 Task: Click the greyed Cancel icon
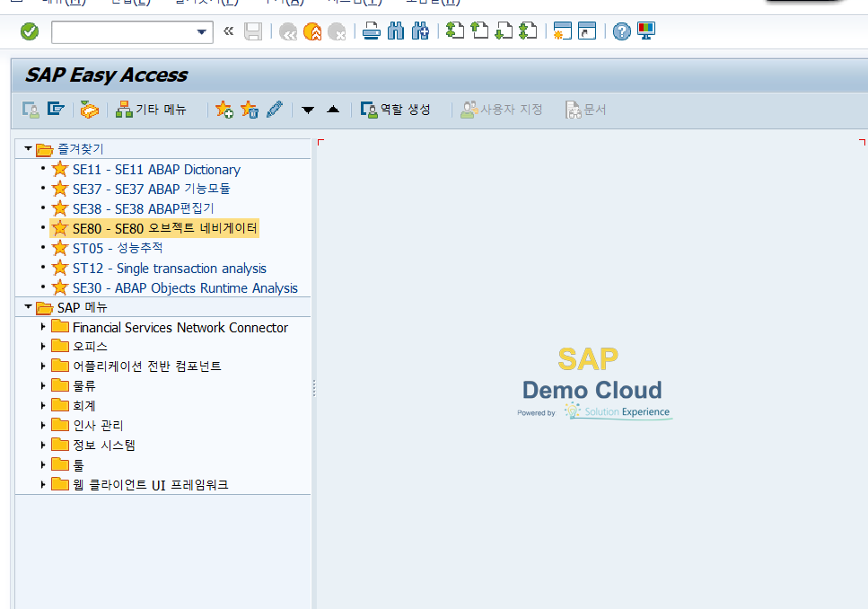337,31
